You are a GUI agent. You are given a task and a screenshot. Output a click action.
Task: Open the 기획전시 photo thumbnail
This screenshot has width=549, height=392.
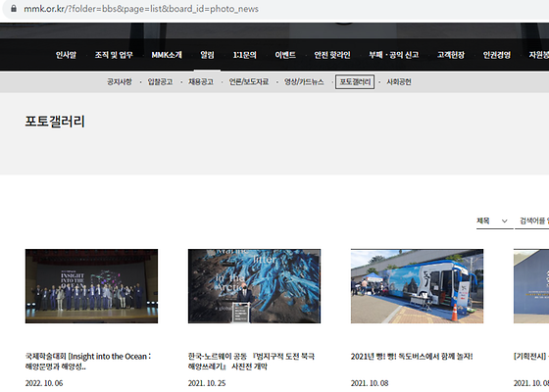coord(531,286)
